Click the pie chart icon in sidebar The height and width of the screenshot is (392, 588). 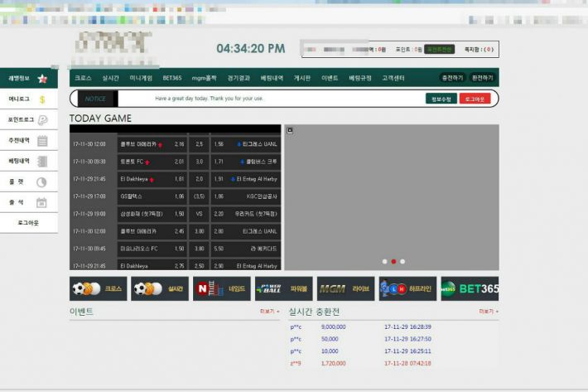pyautogui.click(x=42, y=181)
